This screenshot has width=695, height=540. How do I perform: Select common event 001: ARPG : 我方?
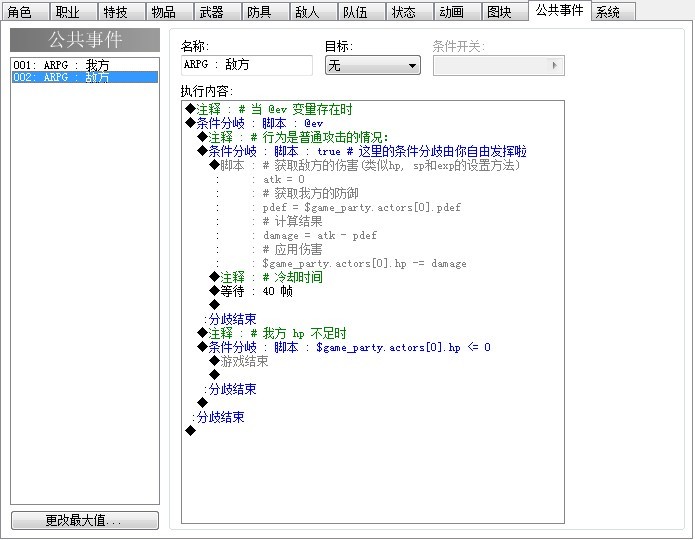[x=85, y=65]
